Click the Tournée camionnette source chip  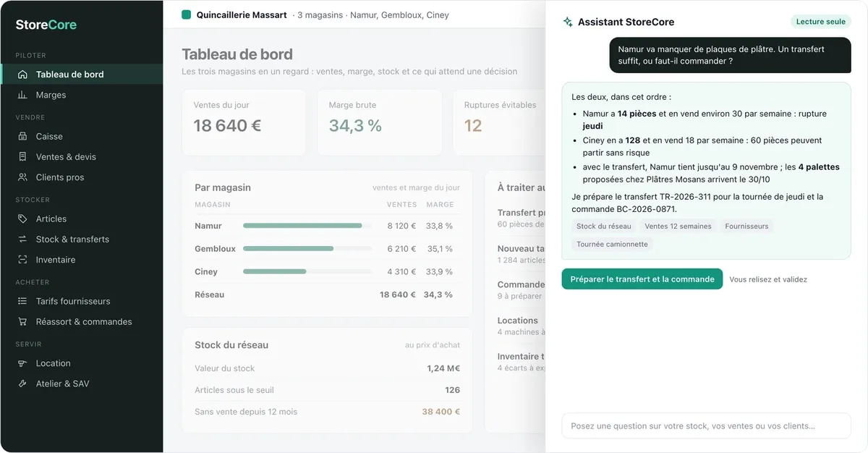612,245
